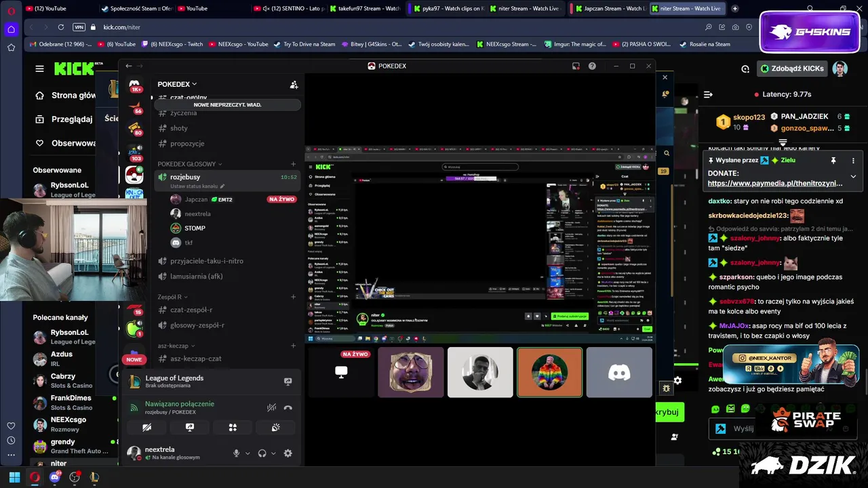Select rainbow avatar participant tile
This screenshot has width=868, height=488.
point(549,372)
